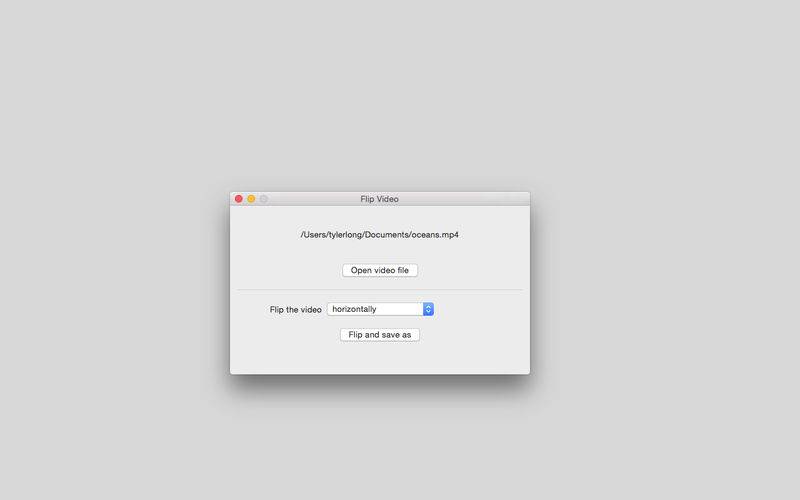The height and width of the screenshot is (500, 800).
Task: Click the Flip and save as button
Action: pyautogui.click(x=380, y=335)
